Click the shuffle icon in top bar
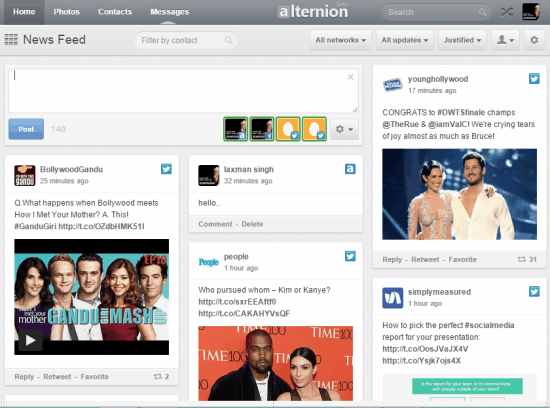550x408 pixels. coord(507,12)
